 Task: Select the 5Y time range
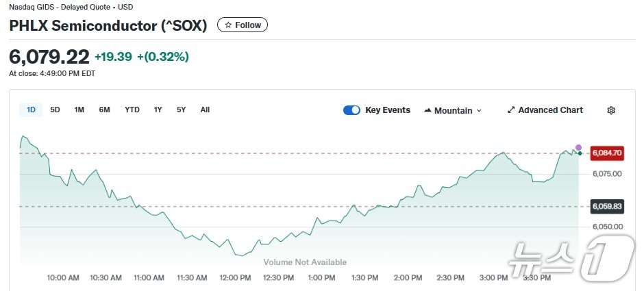[181, 110]
